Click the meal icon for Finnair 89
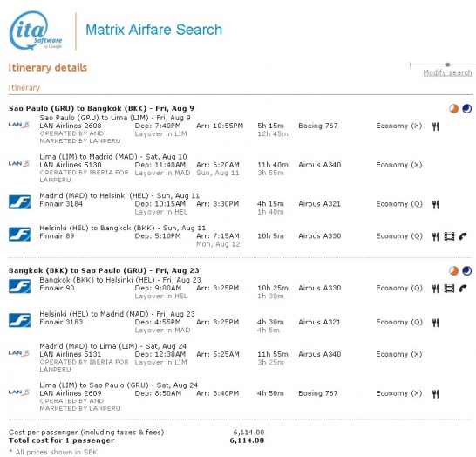476x457 pixels. [x=436, y=237]
